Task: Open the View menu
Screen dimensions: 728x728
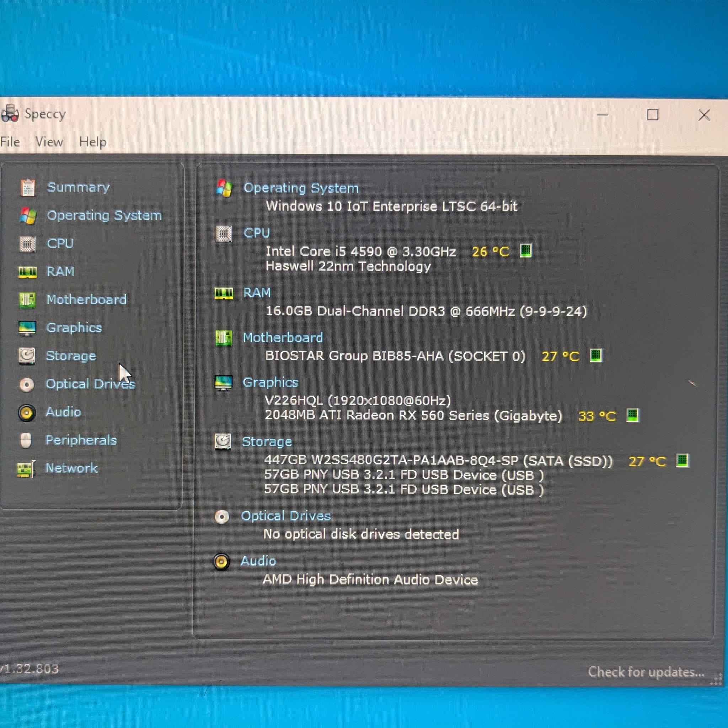Action: coord(49,142)
